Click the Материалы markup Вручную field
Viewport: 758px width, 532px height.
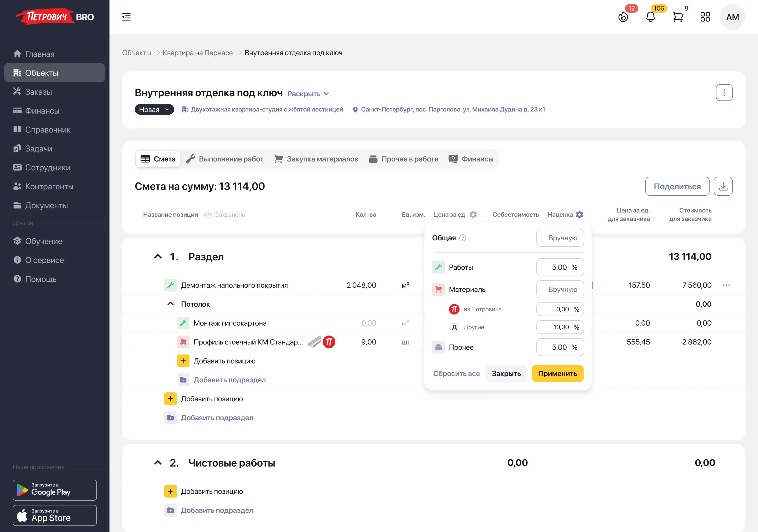pyautogui.click(x=560, y=289)
